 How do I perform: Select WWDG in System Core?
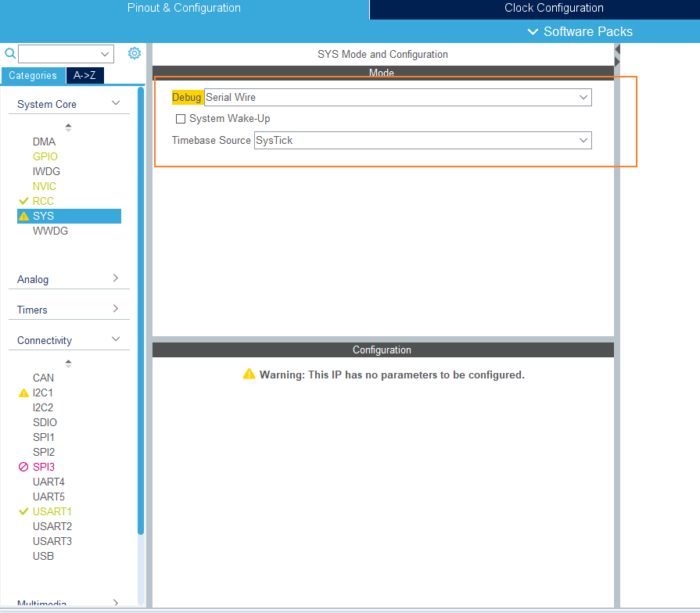click(50, 231)
